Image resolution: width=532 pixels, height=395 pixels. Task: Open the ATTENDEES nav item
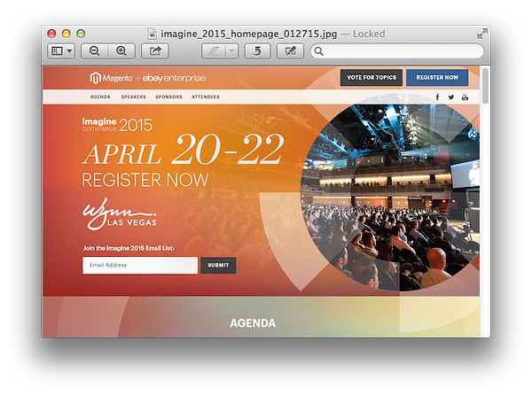(206, 97)
